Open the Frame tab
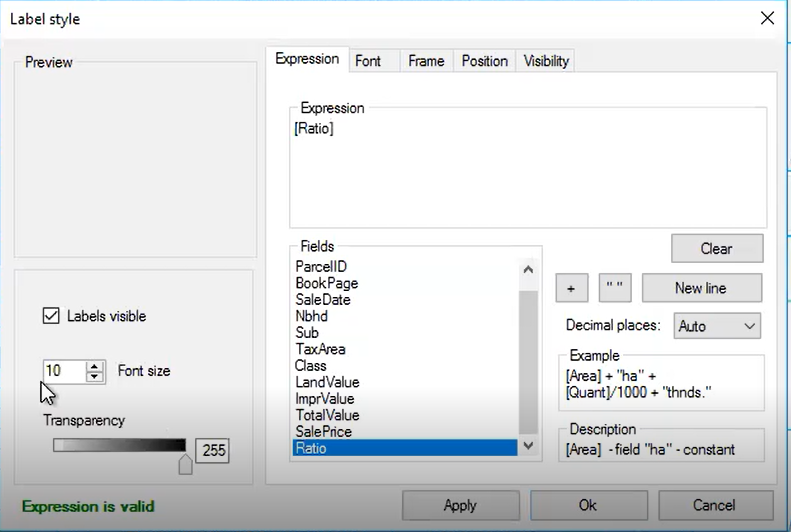The width and height of the screenshot is (791, 532). click(x=427, y=61)
